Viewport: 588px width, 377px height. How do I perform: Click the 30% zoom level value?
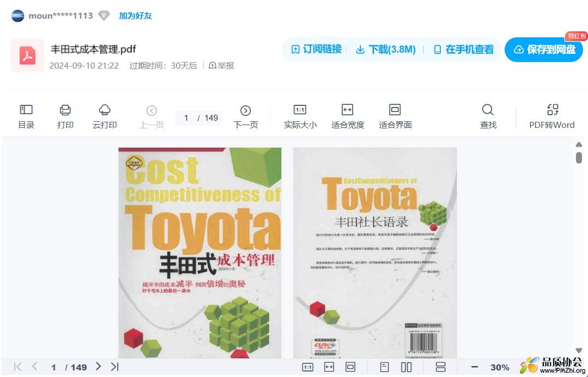tap(500, 367)
